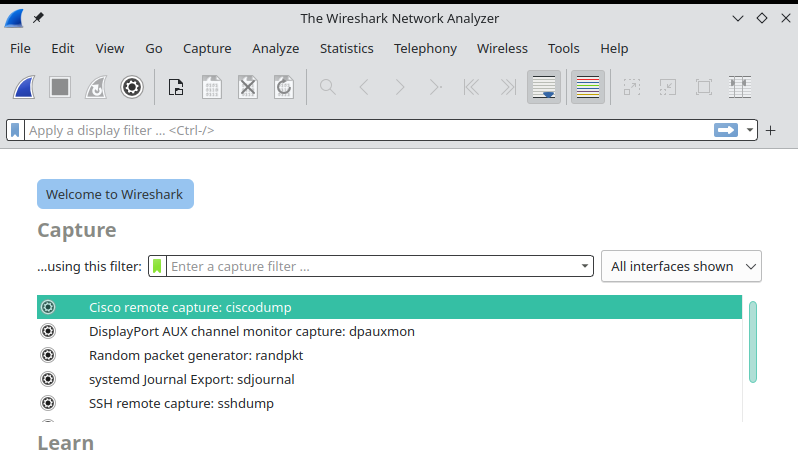Open sshdump interface settings gear

click(x=48, y=403)
